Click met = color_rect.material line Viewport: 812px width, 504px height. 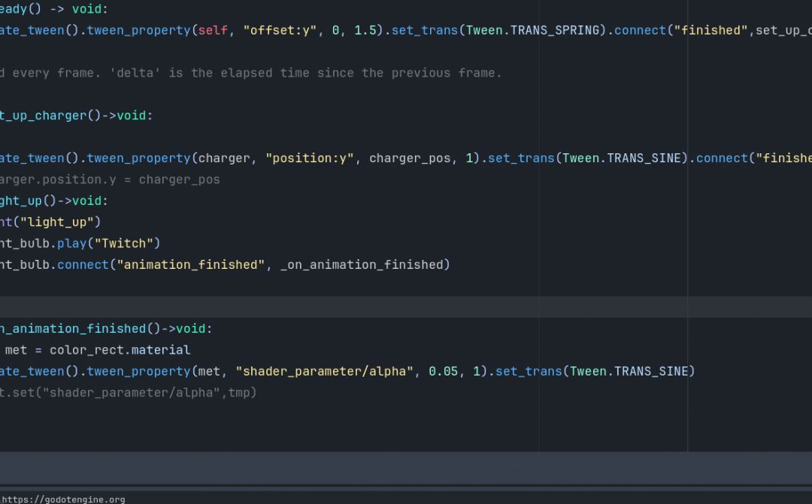tap(97, 350)
